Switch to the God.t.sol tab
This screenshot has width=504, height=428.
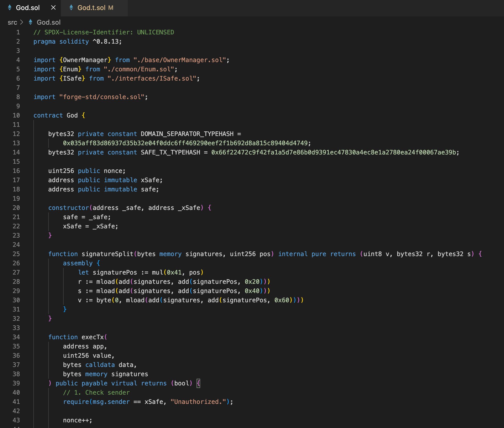click(94, 8)
